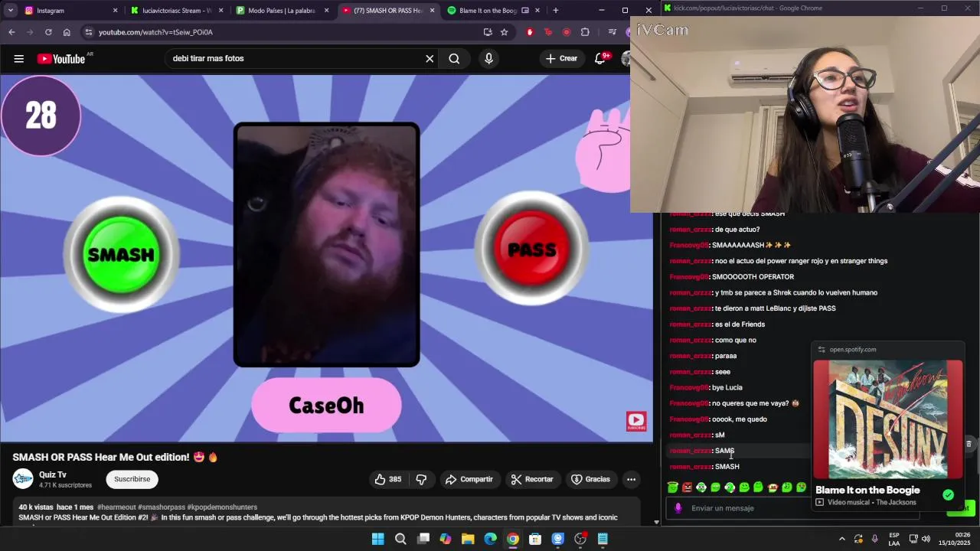The image size is (980, 551).
Task: Share the video with the Compartir button
Action: coord(469,479)
